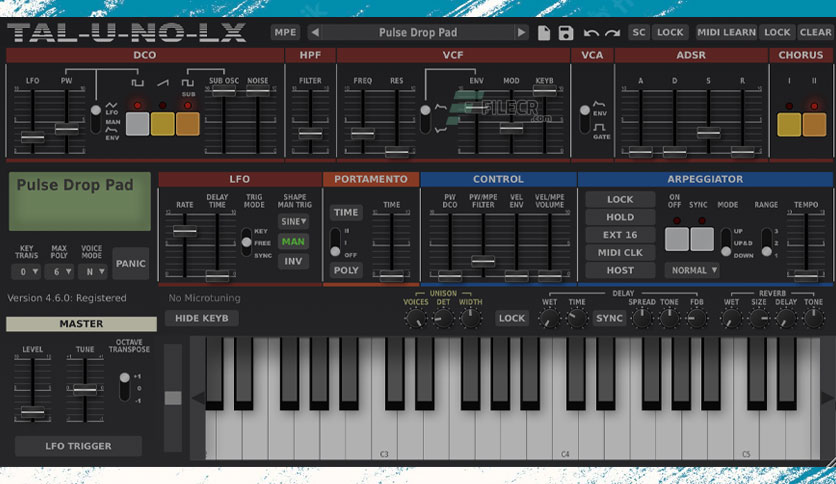This screenshot has width=836, height=484.
Task: Click the EXT 16 button
Action: click(620, 235)
